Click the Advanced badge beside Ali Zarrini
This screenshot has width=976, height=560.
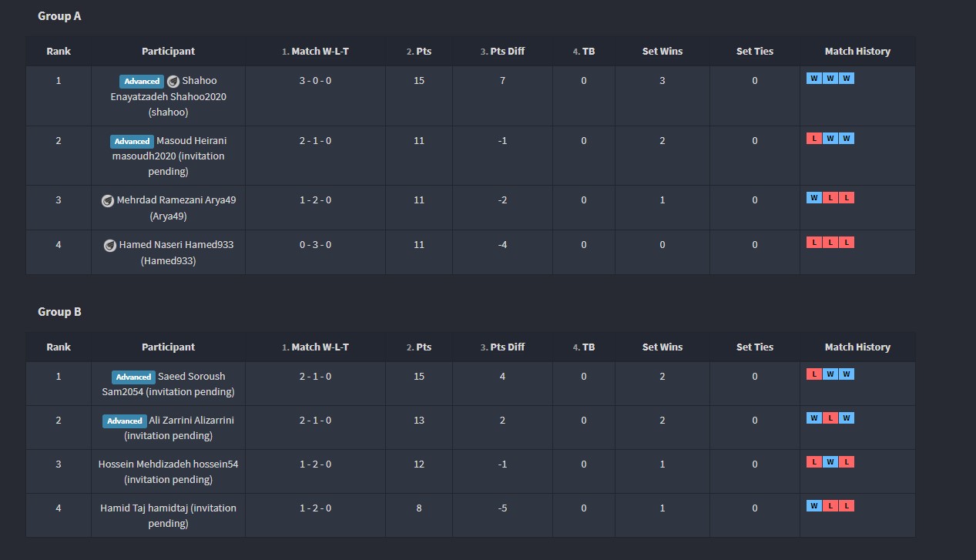(125, 421)
